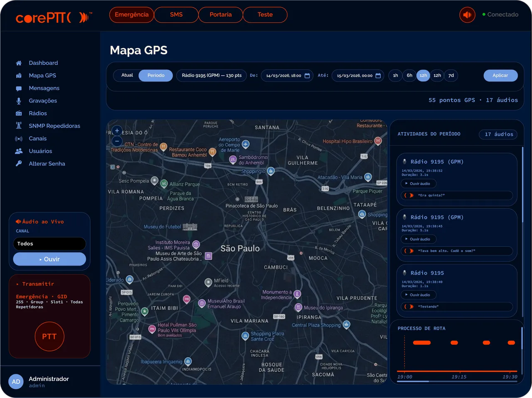
Task: Select the Allianz Parque marker
Action: tap(164, 183)
